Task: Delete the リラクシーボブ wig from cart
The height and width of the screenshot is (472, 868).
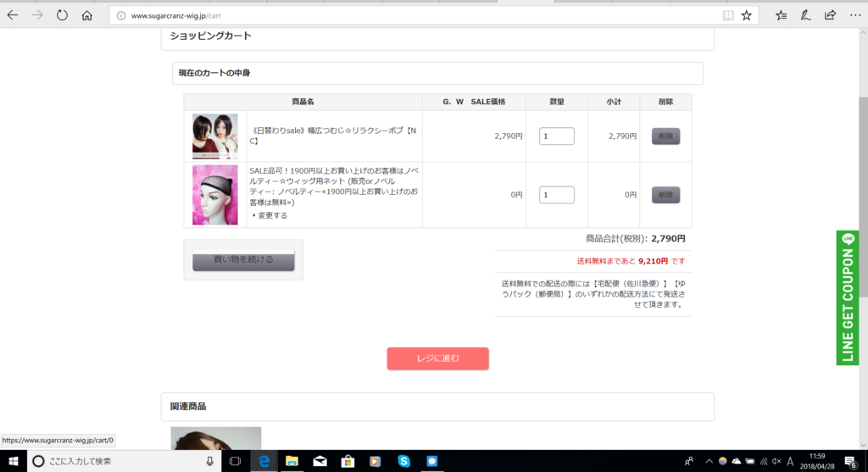Action: [x=665, y=136]
